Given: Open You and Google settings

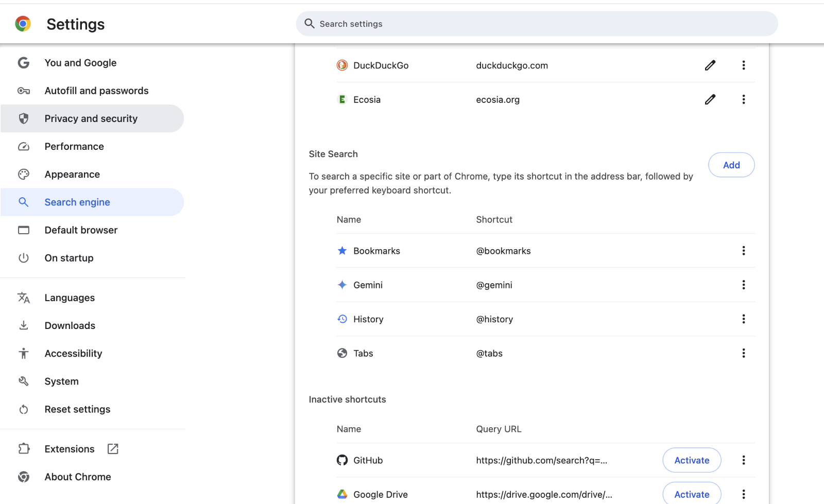Looking at the screenshot, I should coord(92,63).
